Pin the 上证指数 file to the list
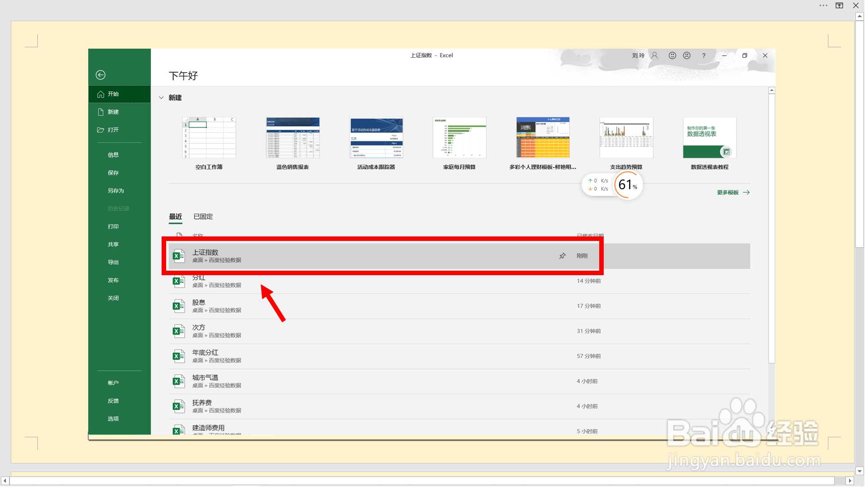Viewport: 868px width, 490px height. click(x=565, y=257)
